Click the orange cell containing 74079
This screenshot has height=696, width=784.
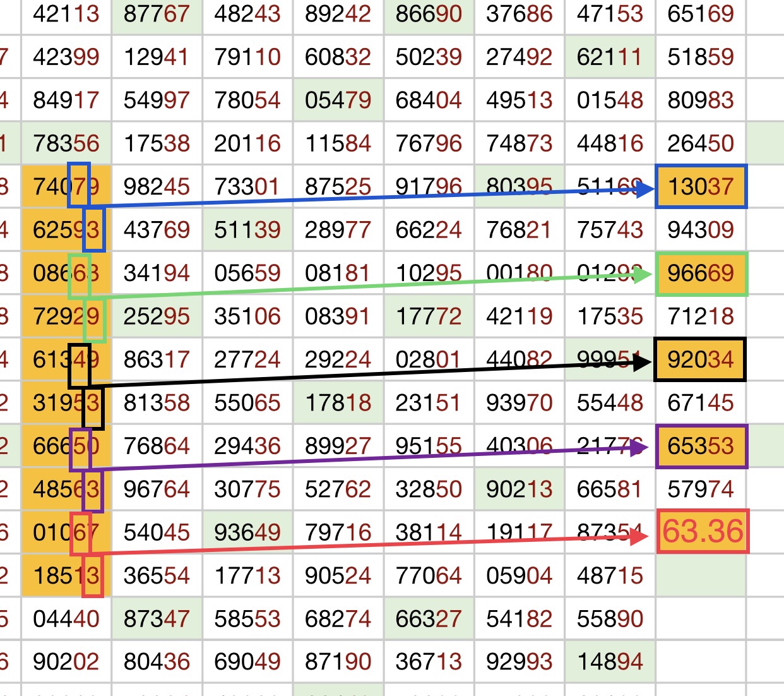66,187
